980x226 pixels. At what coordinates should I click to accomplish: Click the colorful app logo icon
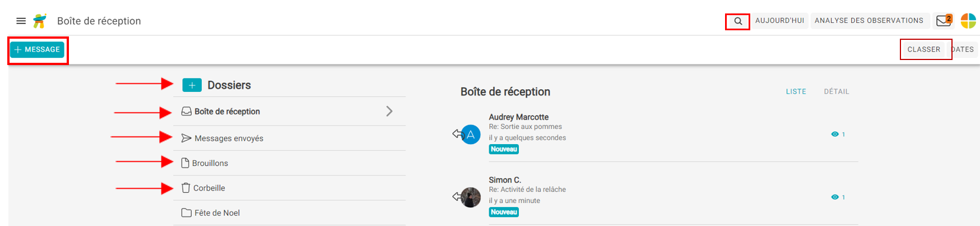(x=40, y=21)
